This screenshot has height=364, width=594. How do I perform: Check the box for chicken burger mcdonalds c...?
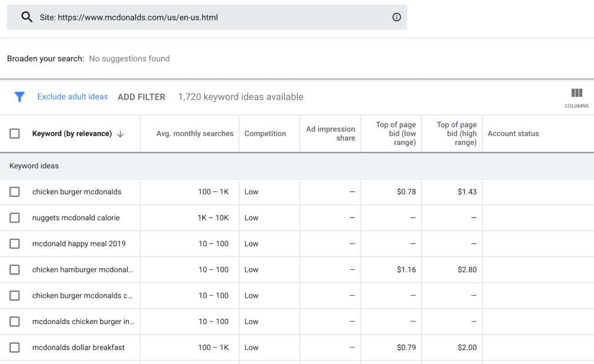[x=14, y=295]
